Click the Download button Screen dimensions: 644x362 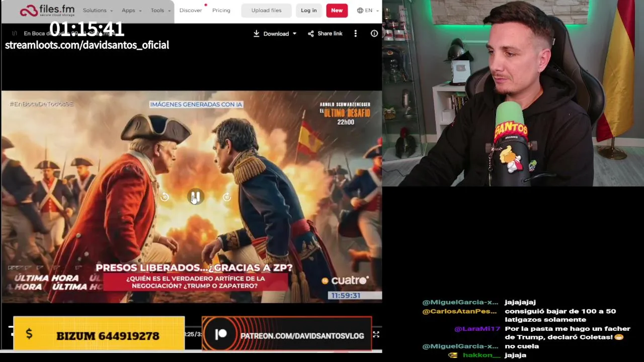[x=271, y=34]
